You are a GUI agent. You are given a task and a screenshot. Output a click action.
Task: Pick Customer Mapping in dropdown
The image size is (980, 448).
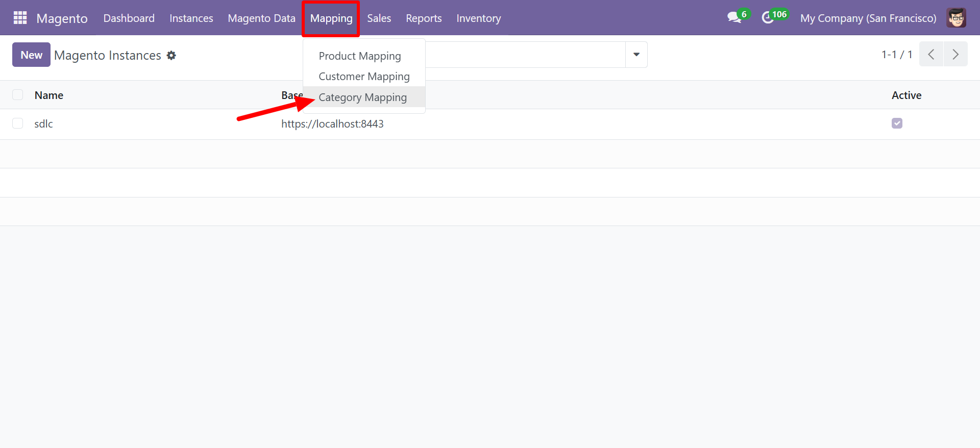[364, 77]
